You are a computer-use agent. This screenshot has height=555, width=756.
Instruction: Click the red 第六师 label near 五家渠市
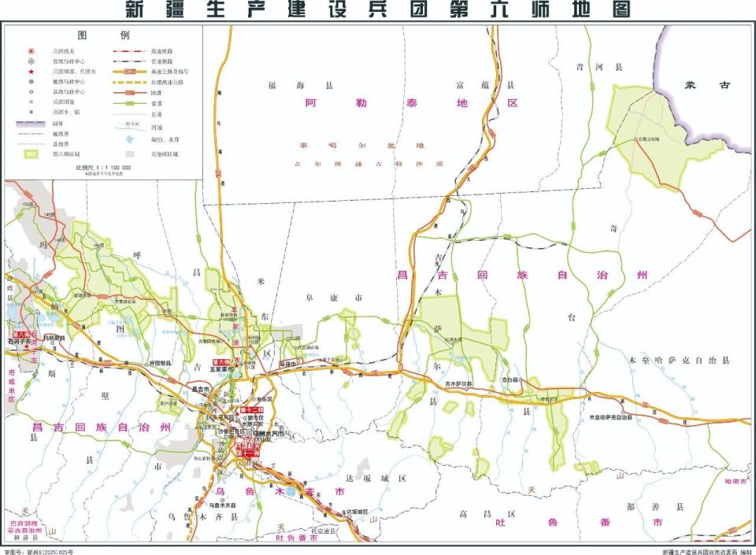221,362
